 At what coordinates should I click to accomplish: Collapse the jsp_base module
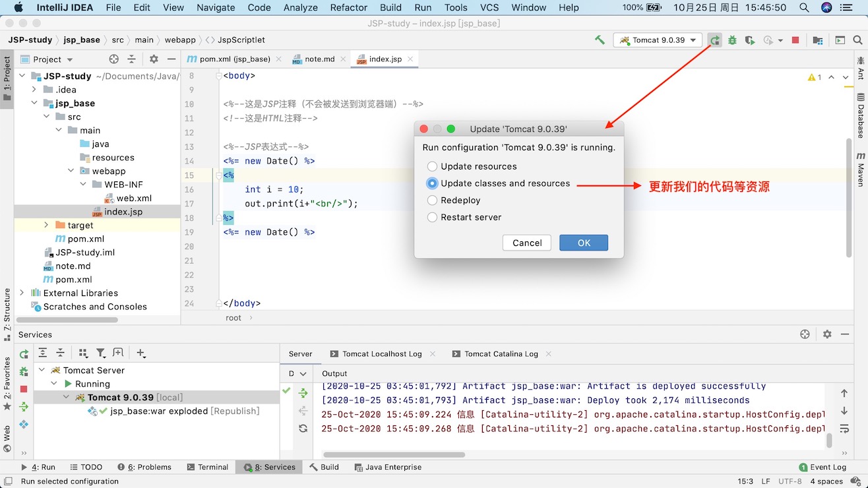pyautogui.click(x=34, y=104)
